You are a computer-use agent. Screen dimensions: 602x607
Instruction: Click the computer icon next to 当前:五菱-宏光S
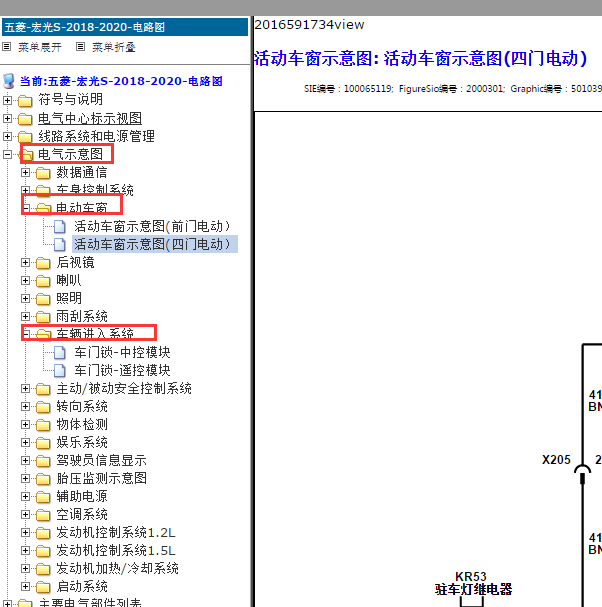click(9, 81)
